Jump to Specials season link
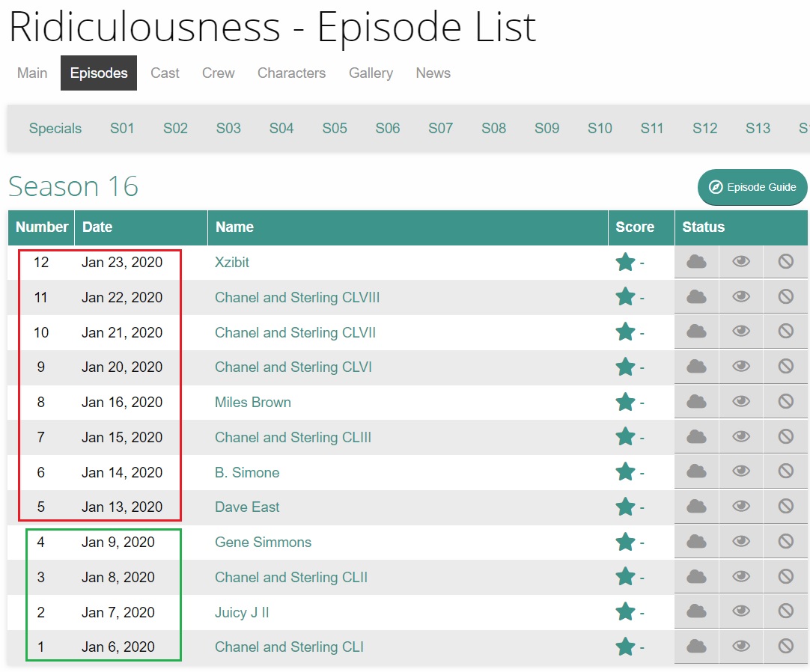The image size is (810, 672). 55,128
